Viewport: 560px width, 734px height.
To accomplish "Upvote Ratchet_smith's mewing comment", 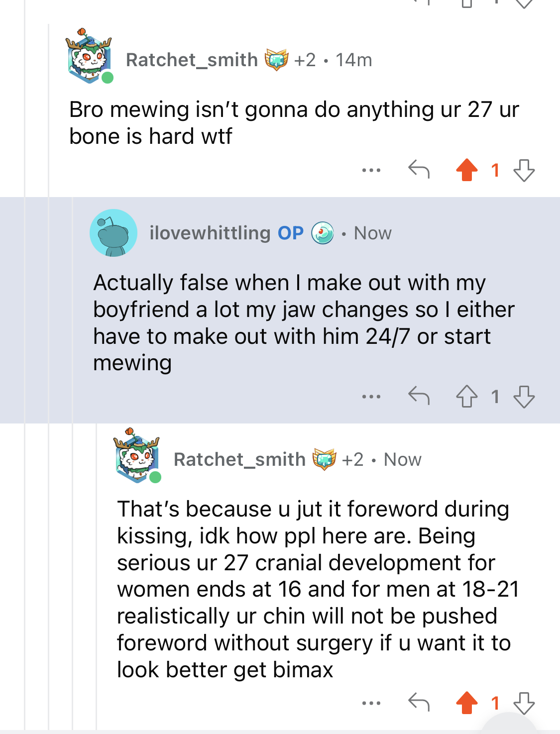I will 467,170.
